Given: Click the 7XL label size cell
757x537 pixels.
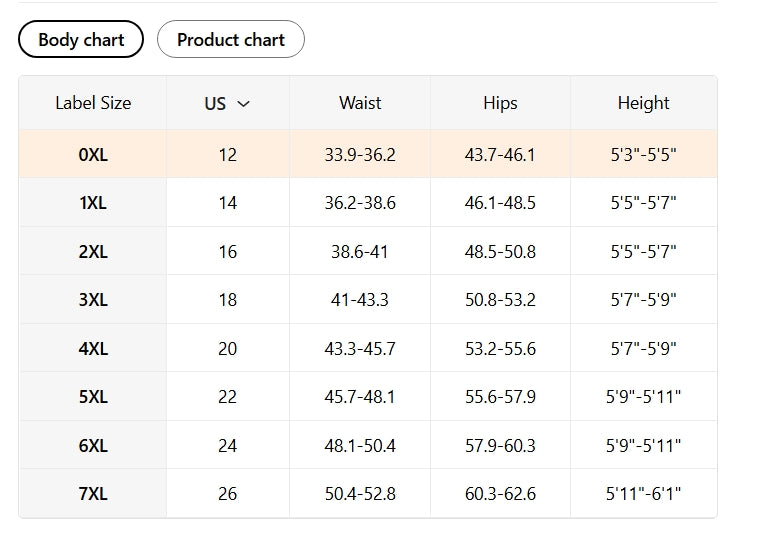Looking at the screenshot, I should pos(93,494).
